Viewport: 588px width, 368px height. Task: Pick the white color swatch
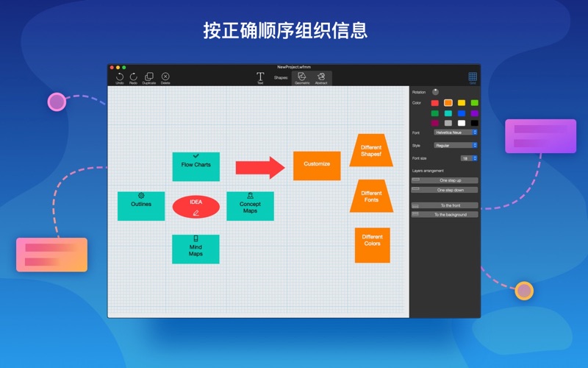click(462, 123)
